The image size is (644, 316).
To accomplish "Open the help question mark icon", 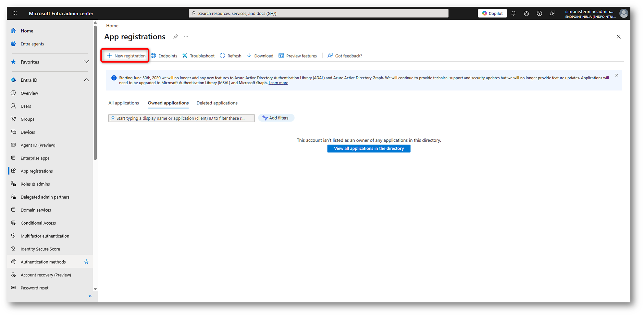I will coord(539,13).
